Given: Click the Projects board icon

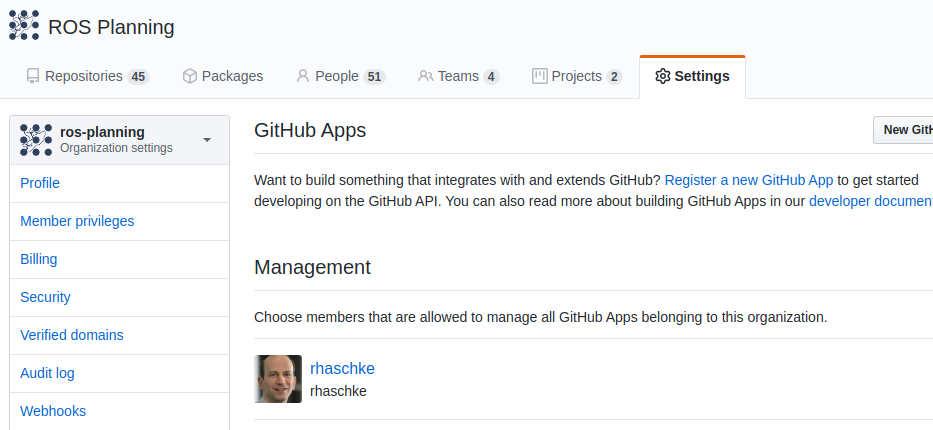Looking at the screenshot, I should 540,76.
